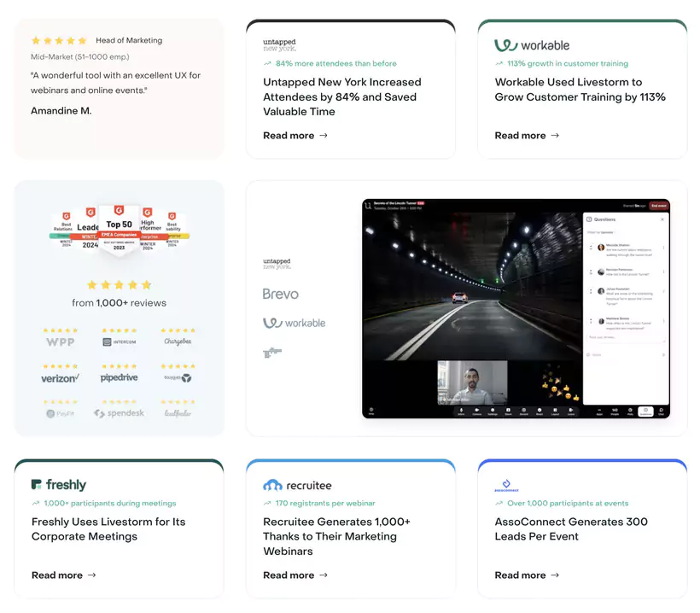700x613 pixels.
Task: Collapse the Questions panel with its X
Action: click(x=662, y=219)
